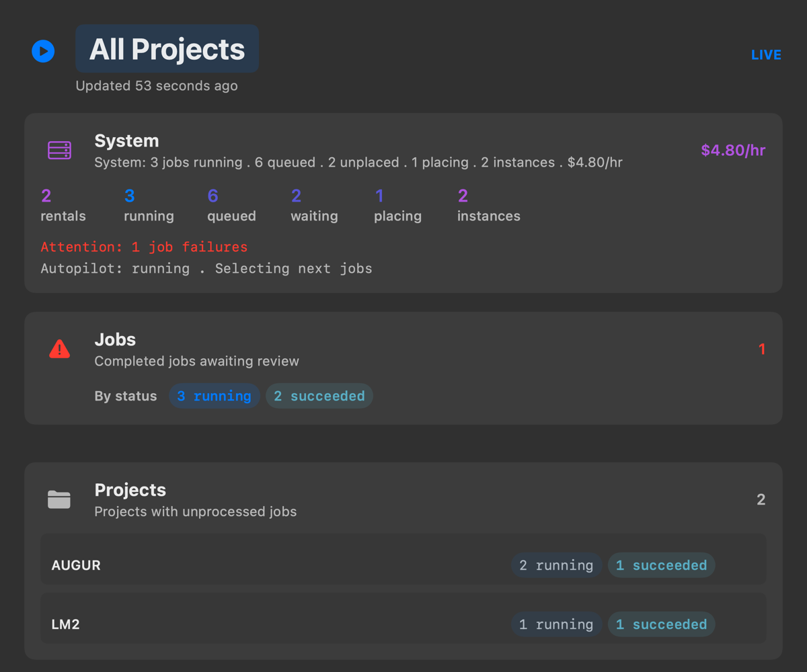The height and width of the screenshot is (672, 807).
Task: Click the 2 waiting stat
Action: 314,206
